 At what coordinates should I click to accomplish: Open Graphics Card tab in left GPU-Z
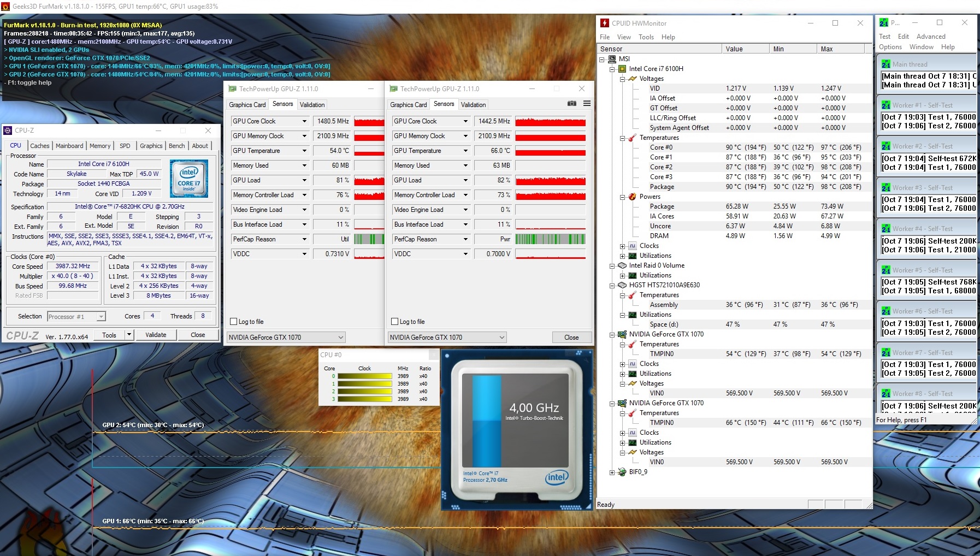pos(247,105)
